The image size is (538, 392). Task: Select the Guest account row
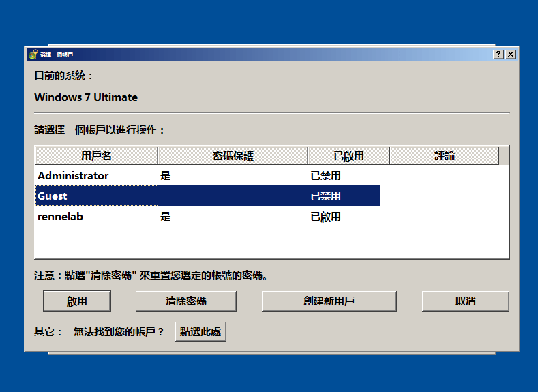(207, 196)
